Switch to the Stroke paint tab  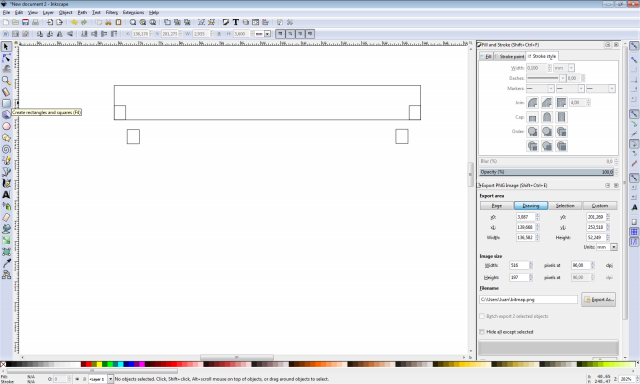(510, 56)
